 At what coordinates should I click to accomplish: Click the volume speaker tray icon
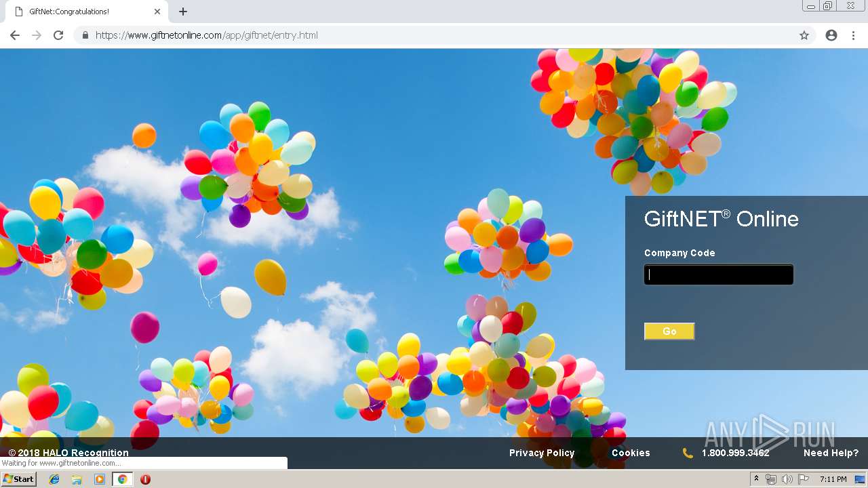point(787,479)
